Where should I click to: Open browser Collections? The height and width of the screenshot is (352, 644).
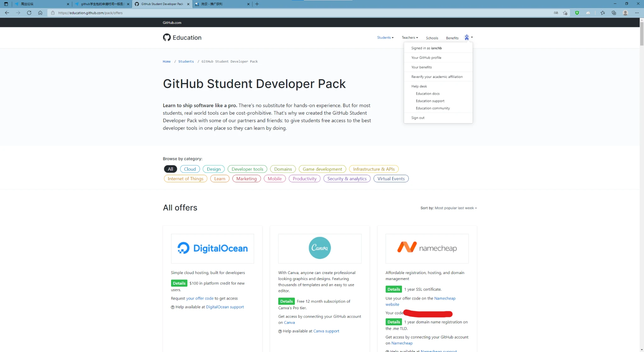pyautogui.click(x=614, y=13)
